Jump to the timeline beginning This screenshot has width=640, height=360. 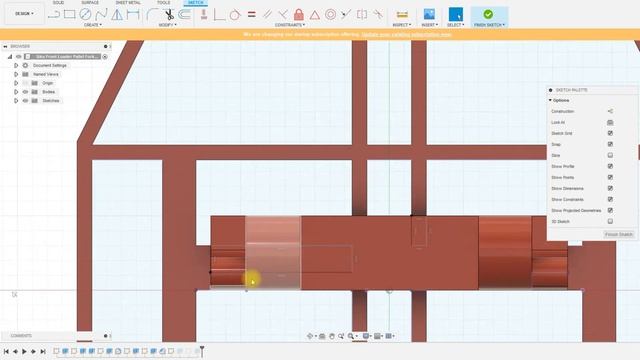[6, 351]
